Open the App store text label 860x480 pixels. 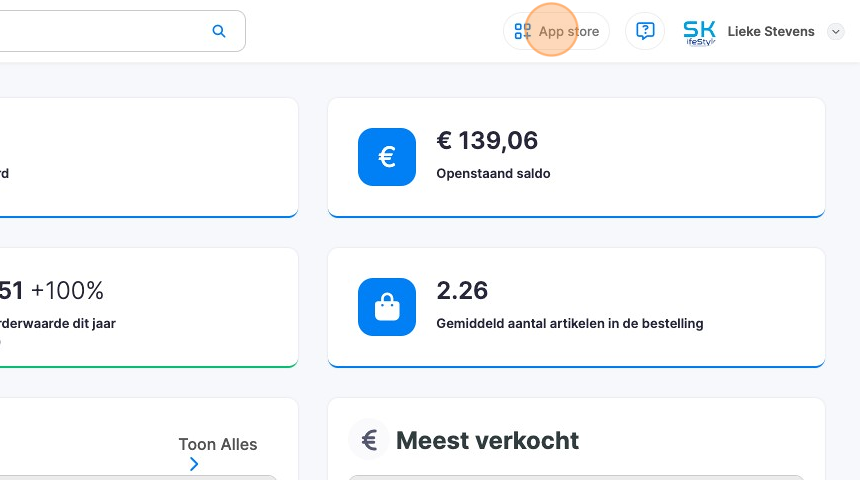pyautogui.click(x=569, y=32)
